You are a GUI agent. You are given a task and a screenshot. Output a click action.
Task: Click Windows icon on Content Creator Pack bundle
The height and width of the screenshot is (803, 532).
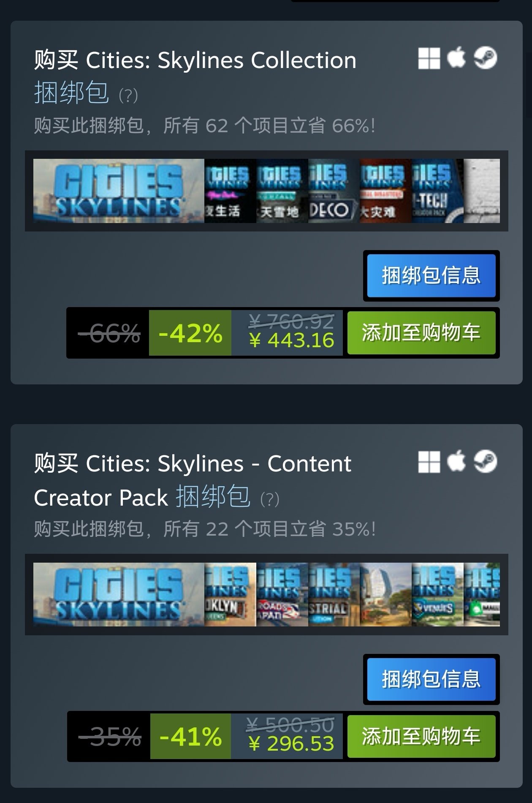[429, 461]
